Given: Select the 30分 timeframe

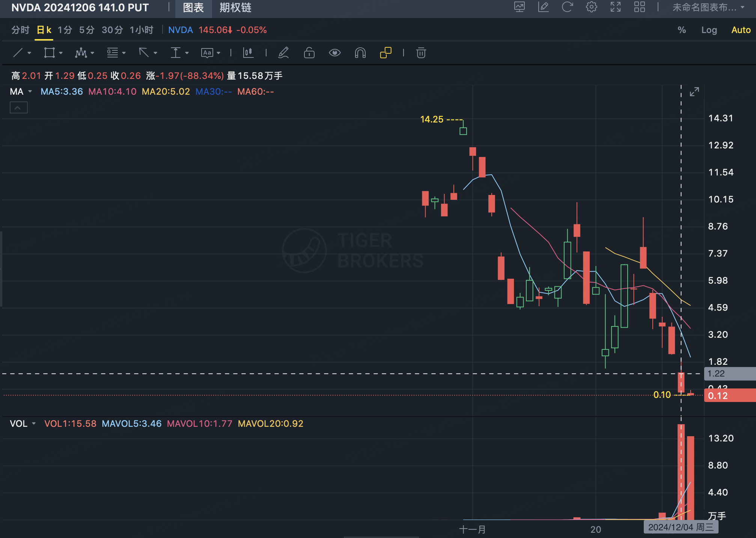Looking at the screenshot, I should [112, 30].
